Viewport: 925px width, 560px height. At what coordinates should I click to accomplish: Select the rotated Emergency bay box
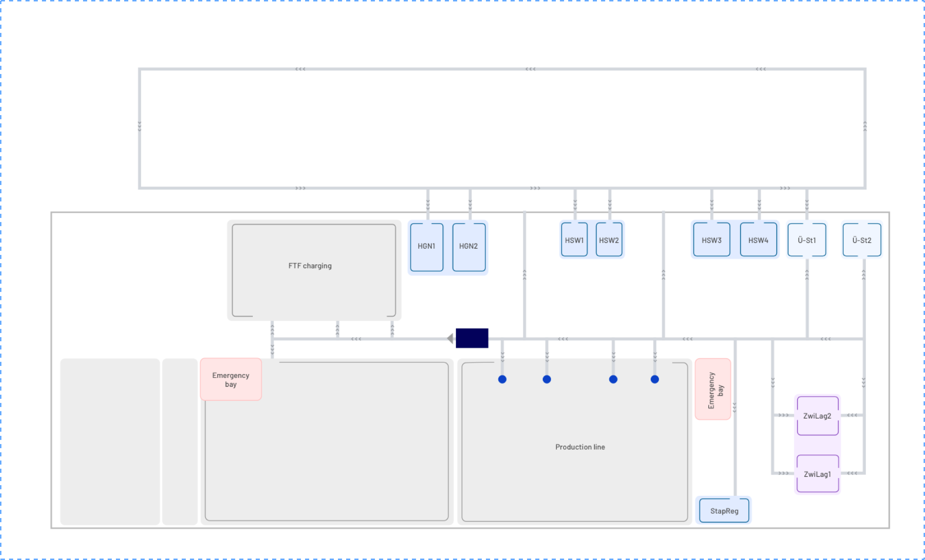(x=713, y=389)
